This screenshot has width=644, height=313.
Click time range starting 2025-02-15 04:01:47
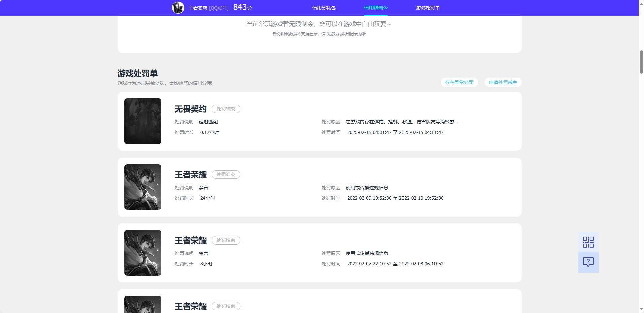[395, 132]
